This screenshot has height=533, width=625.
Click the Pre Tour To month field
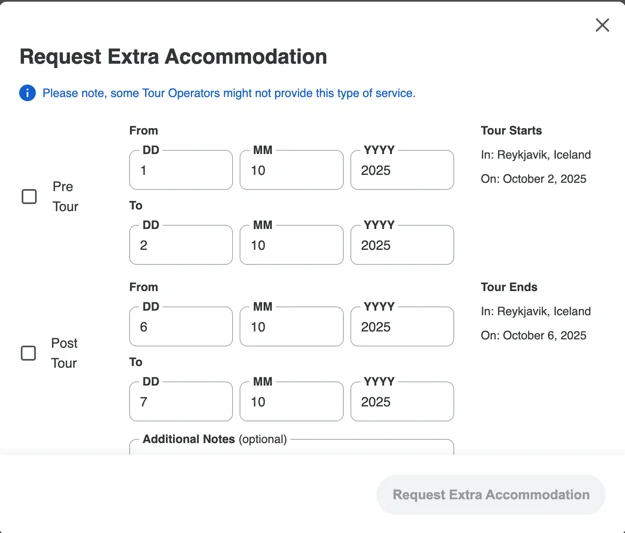291,245
